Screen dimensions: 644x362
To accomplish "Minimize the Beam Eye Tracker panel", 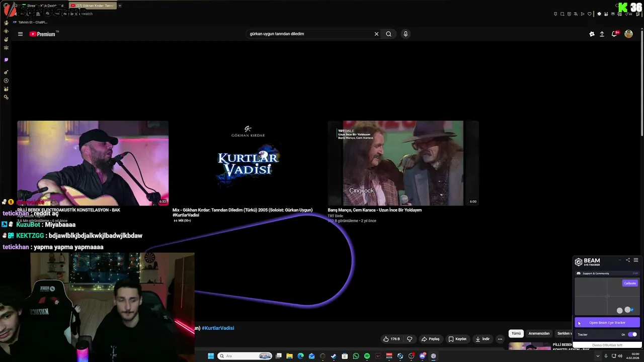I will (x=620, y=260).
